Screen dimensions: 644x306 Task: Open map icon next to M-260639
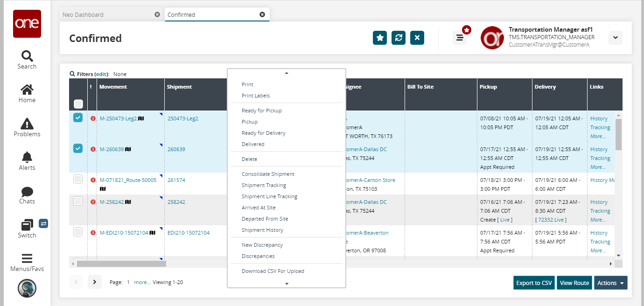(128, 150)
